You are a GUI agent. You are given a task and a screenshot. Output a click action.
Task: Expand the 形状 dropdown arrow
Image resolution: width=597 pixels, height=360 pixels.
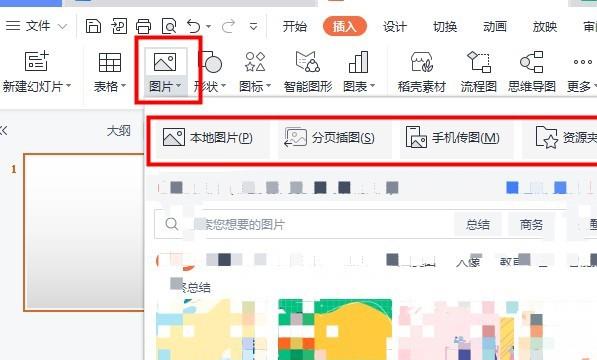tap(223, 86)
